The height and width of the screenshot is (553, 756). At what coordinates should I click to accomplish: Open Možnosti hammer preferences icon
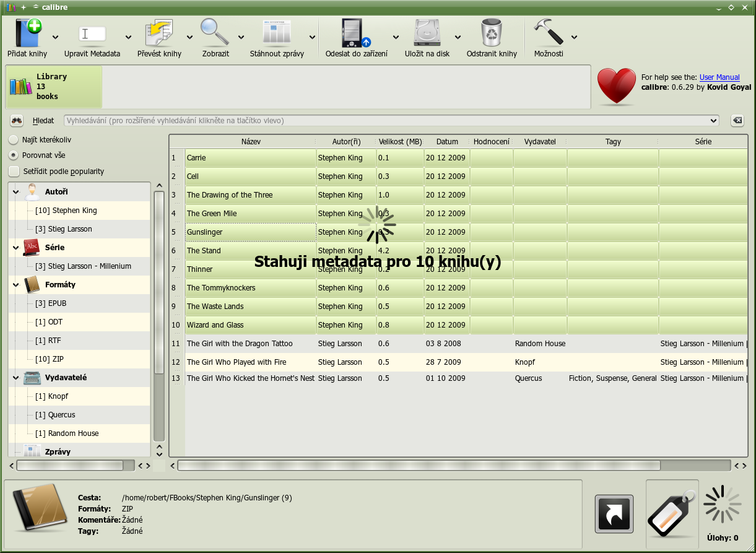click(549, 32)
